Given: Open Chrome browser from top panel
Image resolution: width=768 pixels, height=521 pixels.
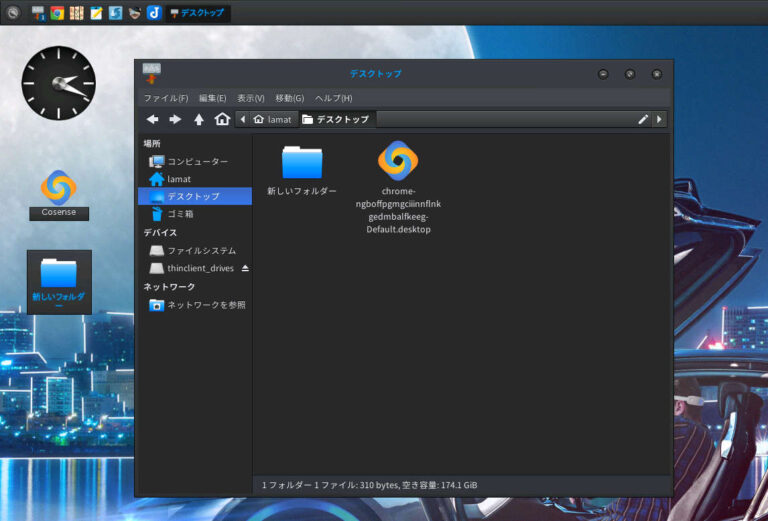Looking at the screenshot, I should [58, 13].
